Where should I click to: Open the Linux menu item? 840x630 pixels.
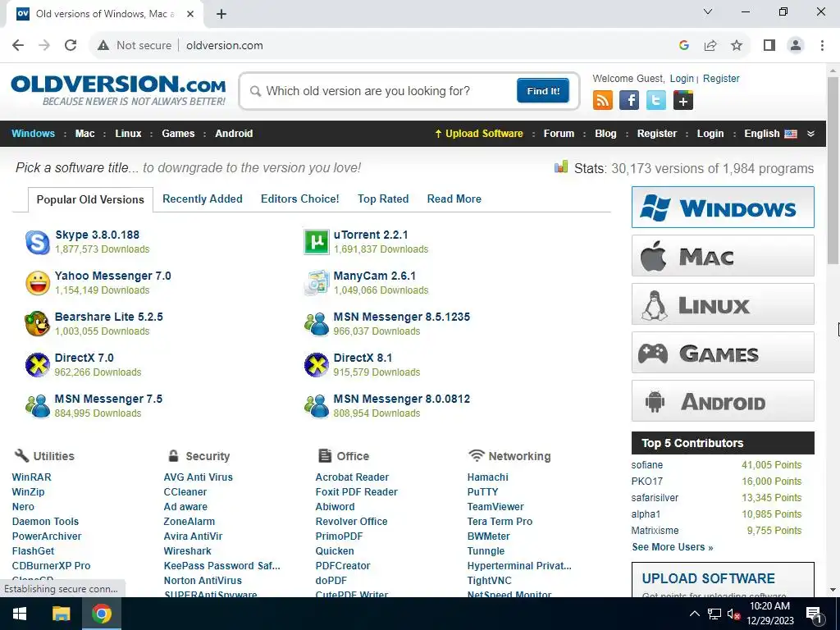pyautogui.click(x=128, y=134)
